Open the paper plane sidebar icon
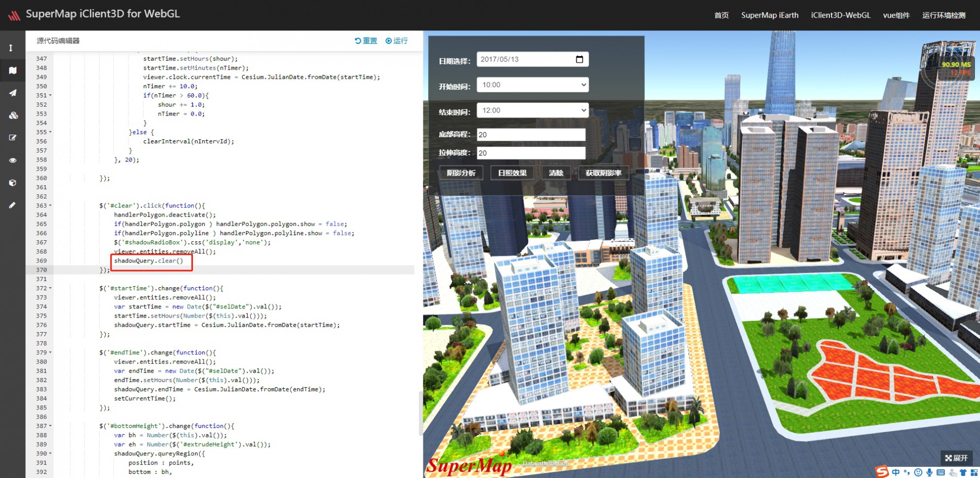 [x=13, y=93]
